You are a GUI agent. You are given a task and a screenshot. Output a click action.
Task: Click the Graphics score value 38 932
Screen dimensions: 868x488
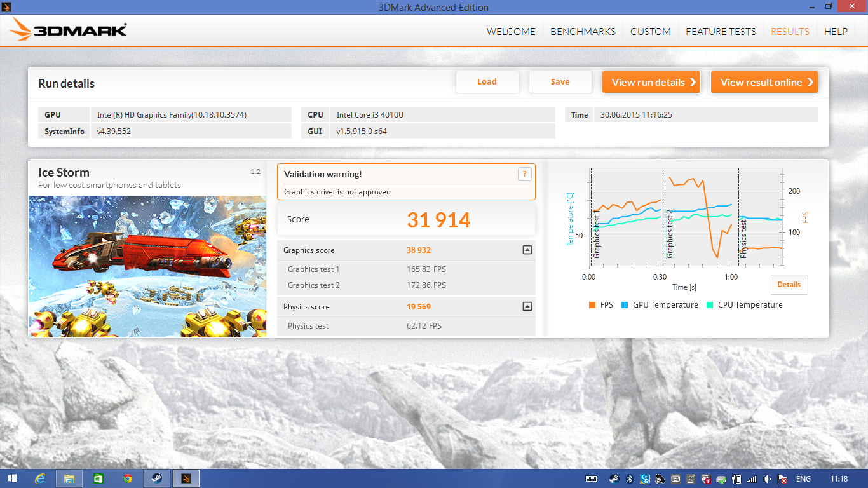click(419, 250)
